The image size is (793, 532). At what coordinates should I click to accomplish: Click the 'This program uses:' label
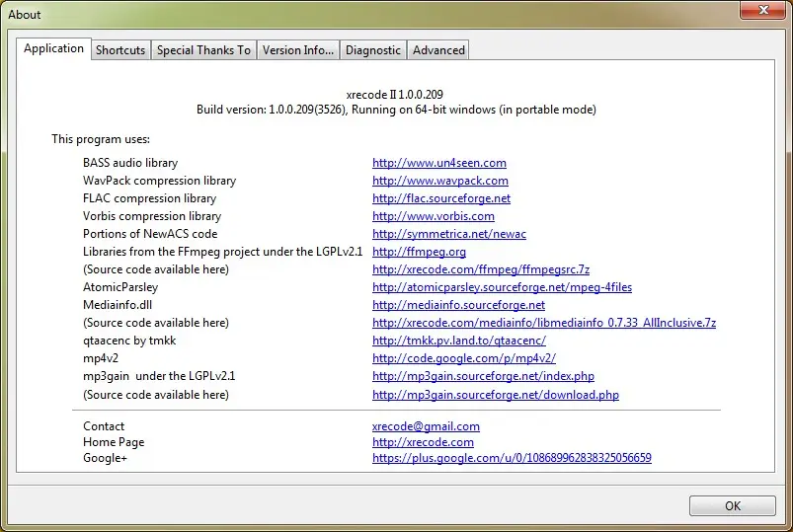(x=101, y=139)
